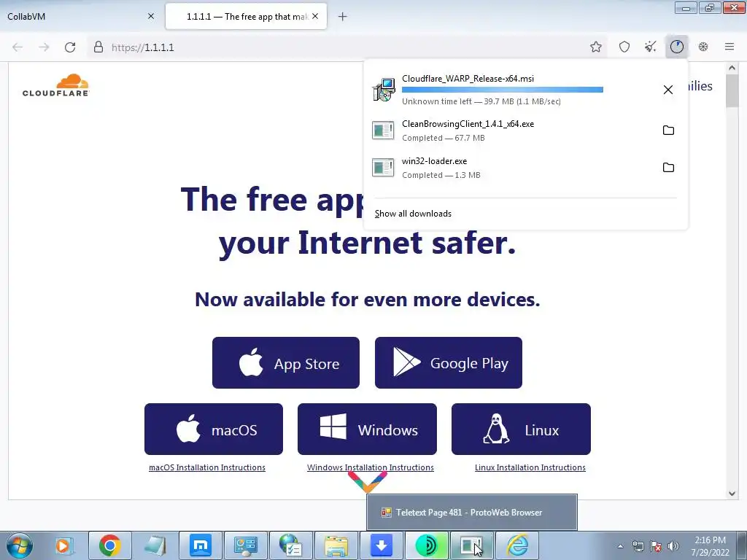
Task: Click the Cloudflare_WARP msi file icon
Action: click(x=384, y=90)
